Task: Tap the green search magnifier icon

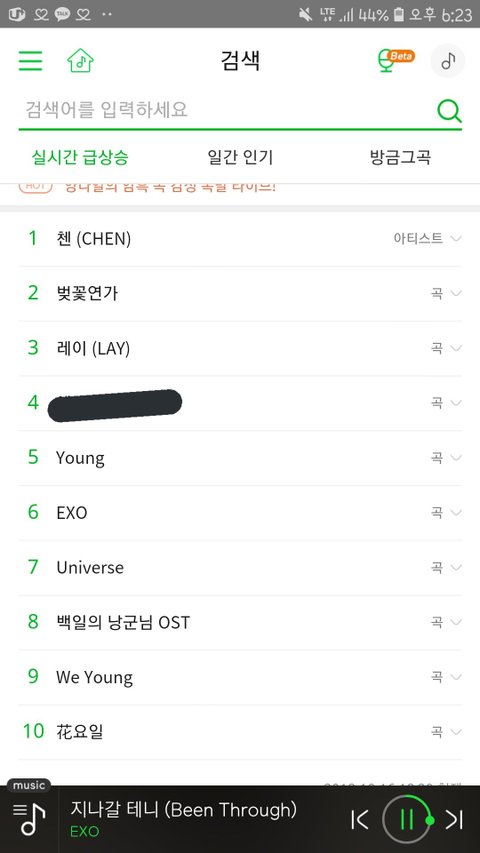Action: [450, 111]
